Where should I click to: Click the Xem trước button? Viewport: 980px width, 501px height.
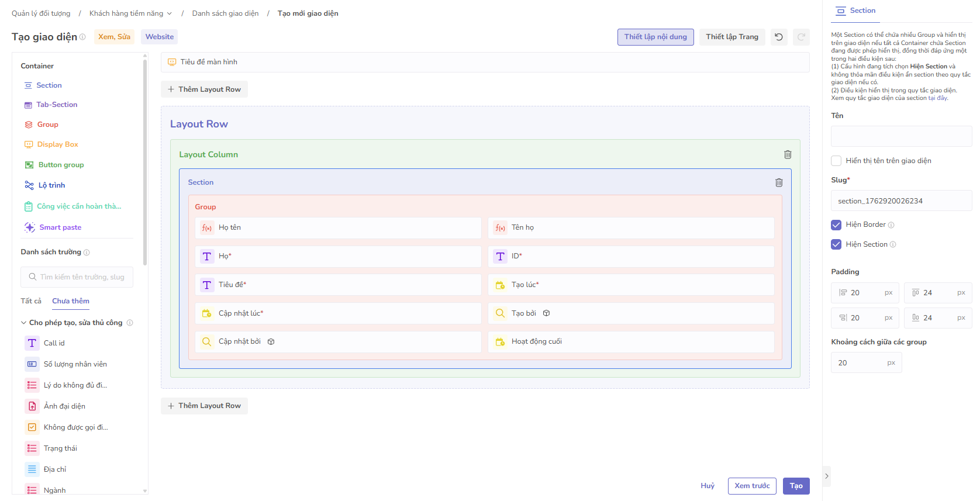tap(751, 486)
